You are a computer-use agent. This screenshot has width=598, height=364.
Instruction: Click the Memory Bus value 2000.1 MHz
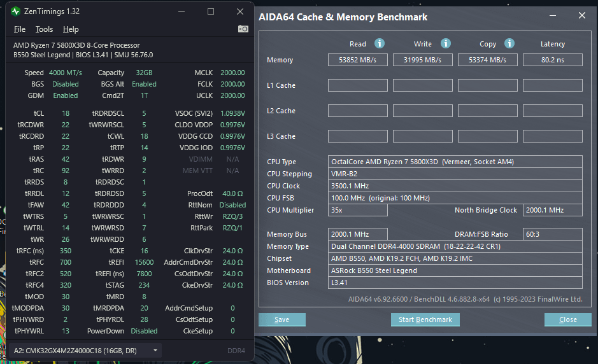coord(358,234)
